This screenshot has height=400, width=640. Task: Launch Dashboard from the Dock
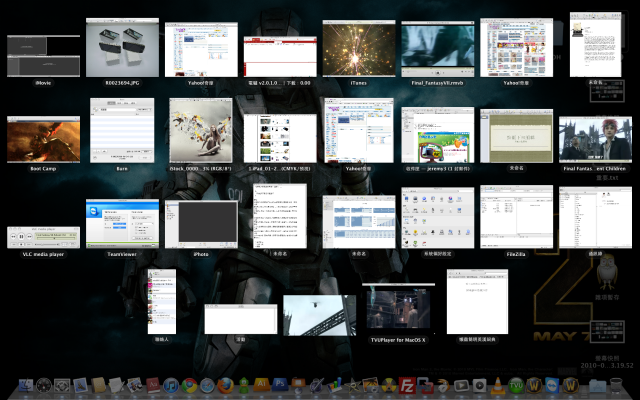(44, 385)
